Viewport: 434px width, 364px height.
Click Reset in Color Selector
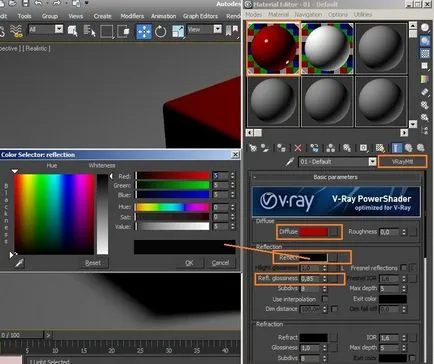tap(93, 263)
